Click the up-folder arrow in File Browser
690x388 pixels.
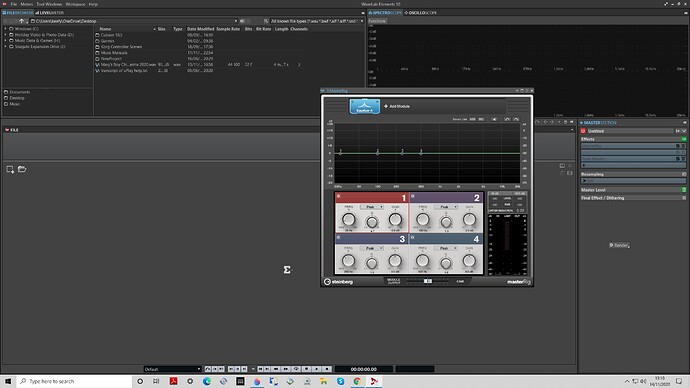click(x=21, y=21)
